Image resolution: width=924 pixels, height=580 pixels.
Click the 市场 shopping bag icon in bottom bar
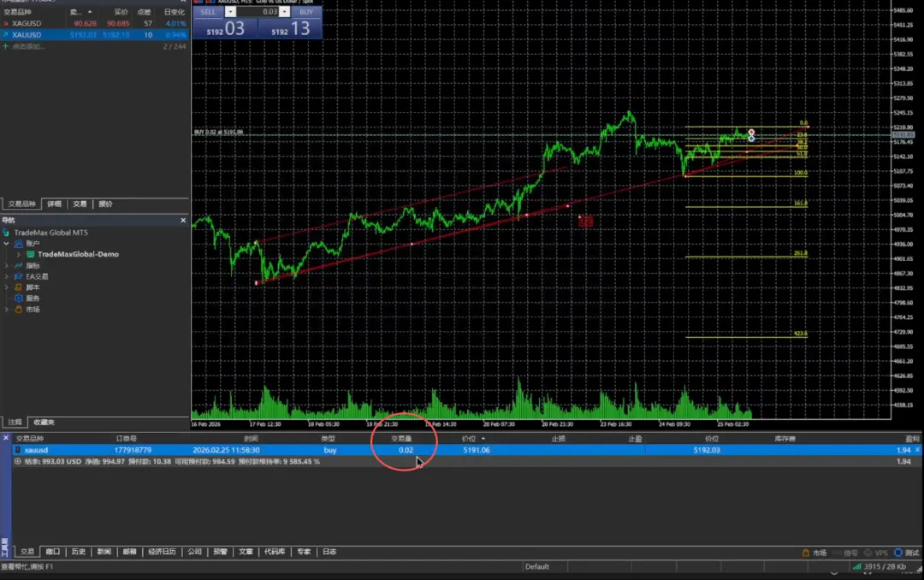coord(806,553)
